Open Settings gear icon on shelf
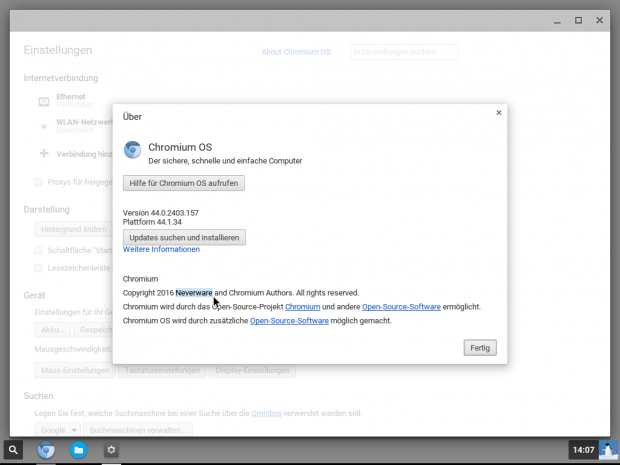620x465 pixels. click(x=111, y=450)
